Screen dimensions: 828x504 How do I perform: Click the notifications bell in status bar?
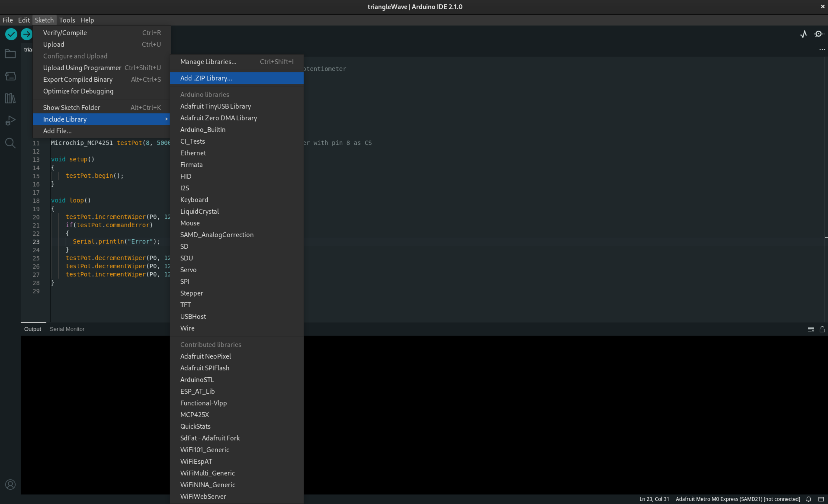[809, 499]
